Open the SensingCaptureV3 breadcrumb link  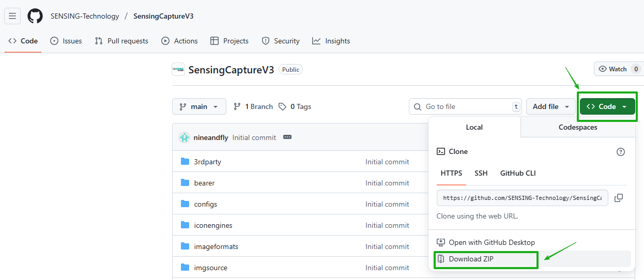point(163,16)
